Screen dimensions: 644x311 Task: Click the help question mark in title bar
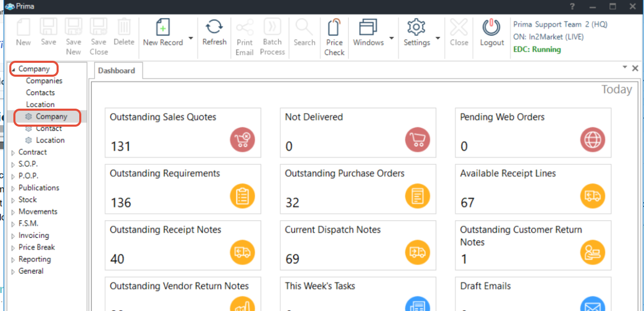click(x=573, y=6)
